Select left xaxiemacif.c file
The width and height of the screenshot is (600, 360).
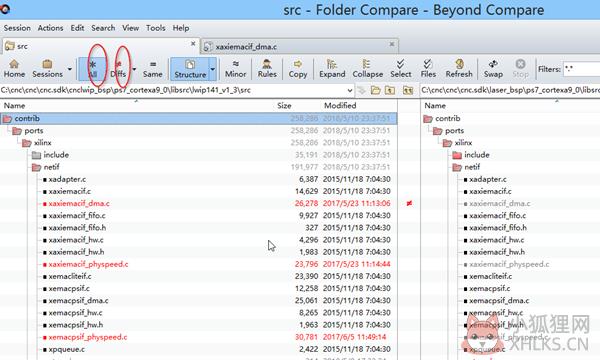(x=69, y=191)
